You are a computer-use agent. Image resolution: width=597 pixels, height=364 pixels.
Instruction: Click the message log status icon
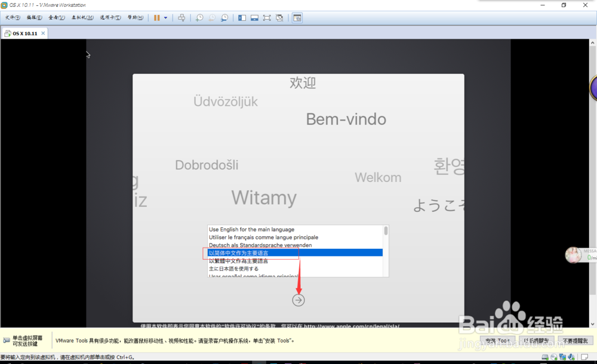[584, 357]
